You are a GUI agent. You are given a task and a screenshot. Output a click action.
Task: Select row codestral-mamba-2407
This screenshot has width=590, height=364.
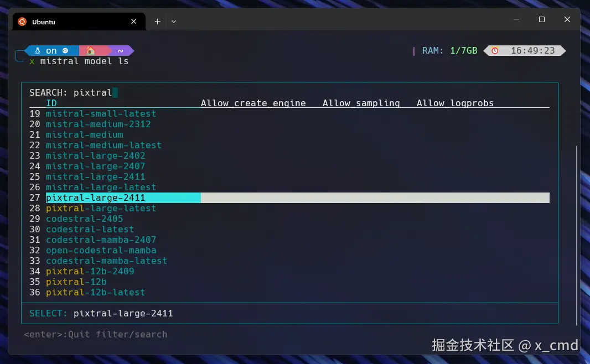[x=289, y=240]
